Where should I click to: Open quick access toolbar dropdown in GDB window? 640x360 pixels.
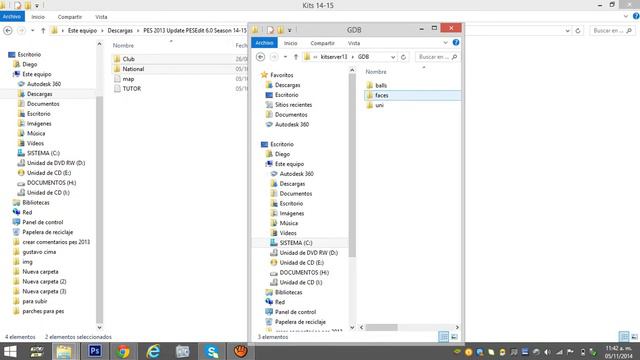point(289,30)
